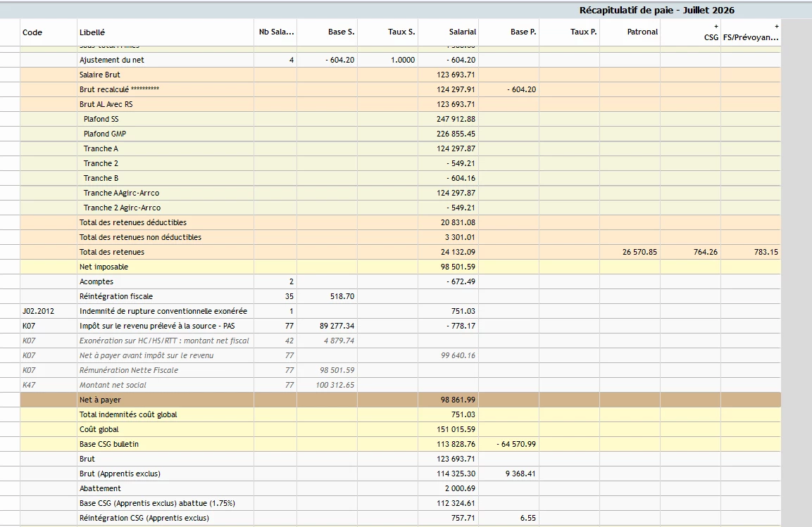Click the Abattement row label

pos(100,489)
